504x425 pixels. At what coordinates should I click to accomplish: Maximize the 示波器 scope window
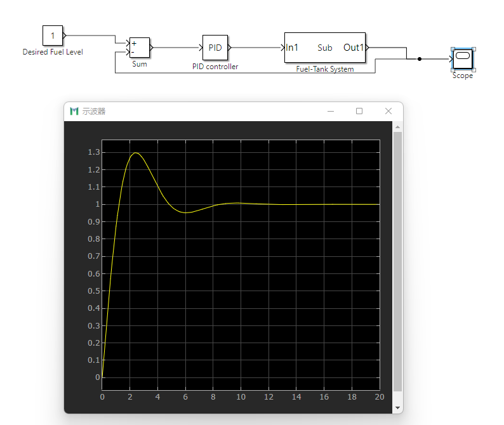[359, 111]
